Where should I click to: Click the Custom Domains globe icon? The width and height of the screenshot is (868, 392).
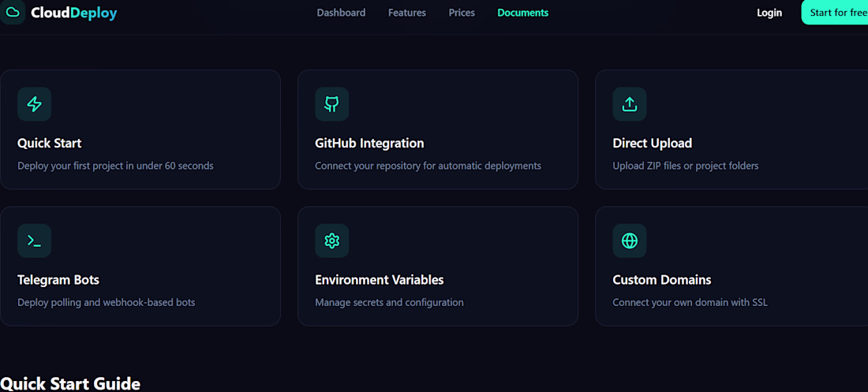tap(630, 241)
